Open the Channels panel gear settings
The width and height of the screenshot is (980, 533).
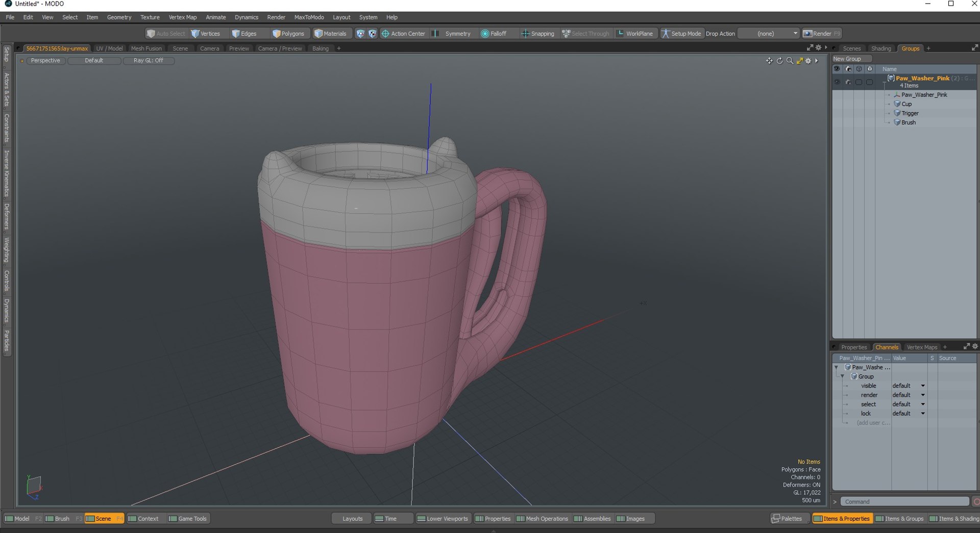[x=975, y=346]
